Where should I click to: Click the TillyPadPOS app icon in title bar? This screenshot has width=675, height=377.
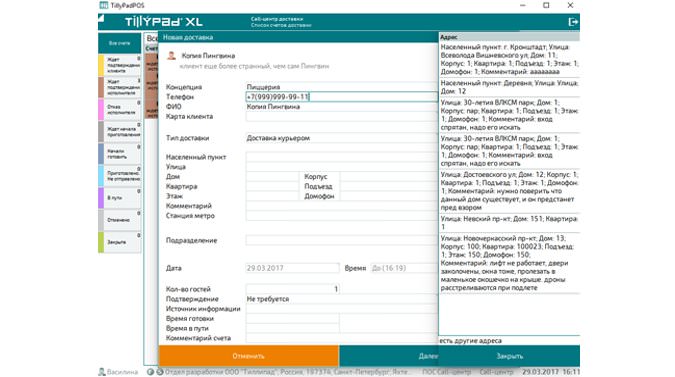click(104, 5)
